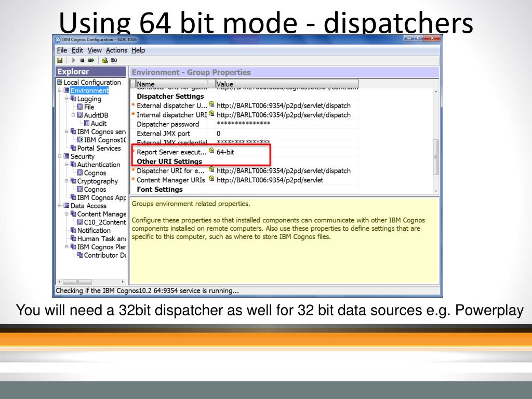This screenshot has height=399, width=532.
Task: Click the Explorer horizontal scrollbar thumb
Action: click(77, 282)
